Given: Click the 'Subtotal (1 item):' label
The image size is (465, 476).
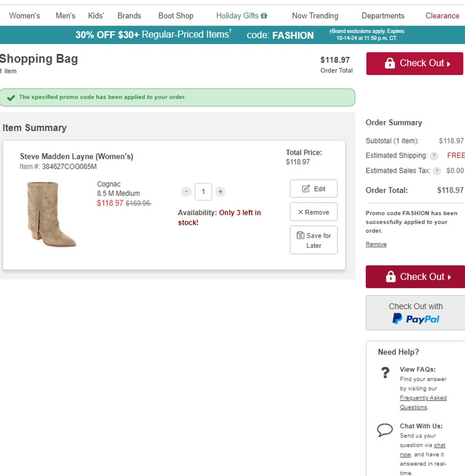Looking at the screenshot, I should (x=392, y=141).
